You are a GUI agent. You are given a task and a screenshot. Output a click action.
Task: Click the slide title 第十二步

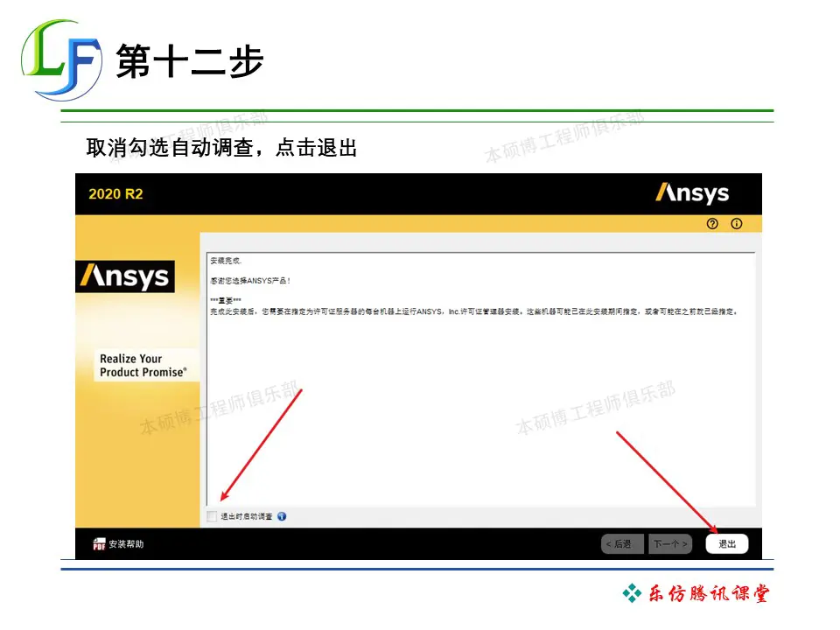190,61
